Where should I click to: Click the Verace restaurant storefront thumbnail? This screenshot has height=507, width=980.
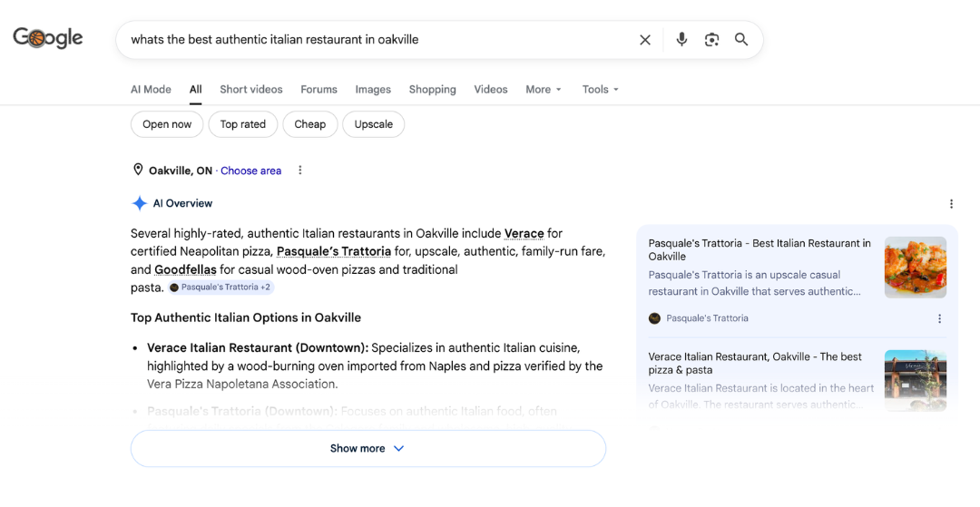pos(915,380)
